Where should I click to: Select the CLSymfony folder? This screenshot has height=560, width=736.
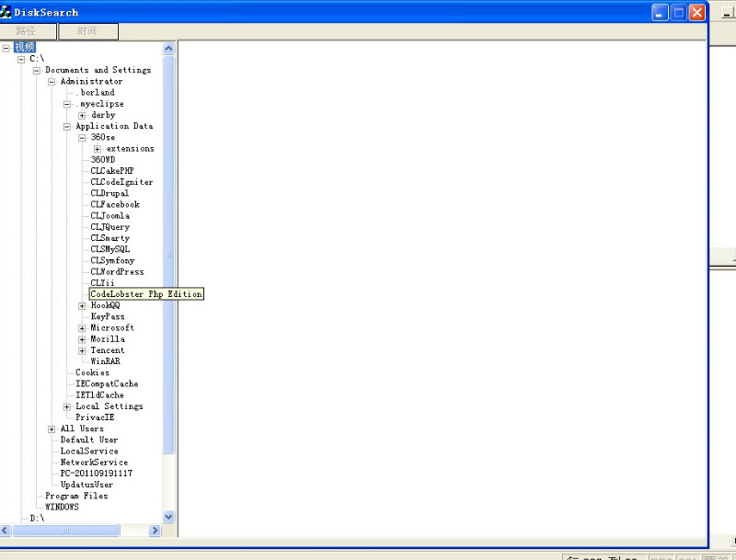(112, 261)
